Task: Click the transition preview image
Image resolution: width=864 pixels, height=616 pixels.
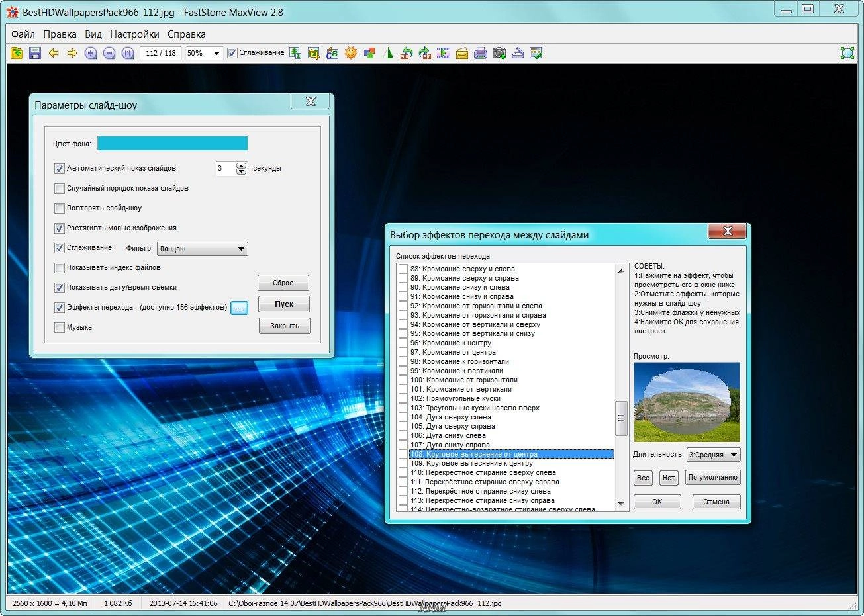Action: (x=687, y=402)
